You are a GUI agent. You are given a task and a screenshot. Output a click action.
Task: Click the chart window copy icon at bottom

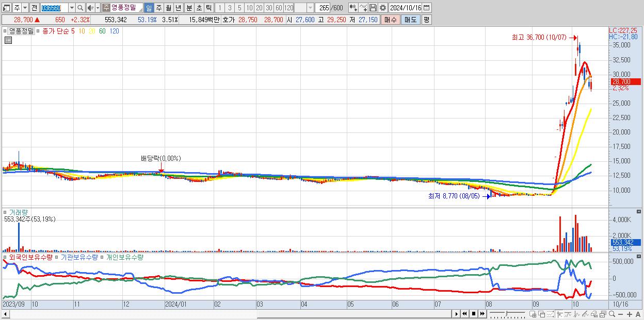point(603,314)
